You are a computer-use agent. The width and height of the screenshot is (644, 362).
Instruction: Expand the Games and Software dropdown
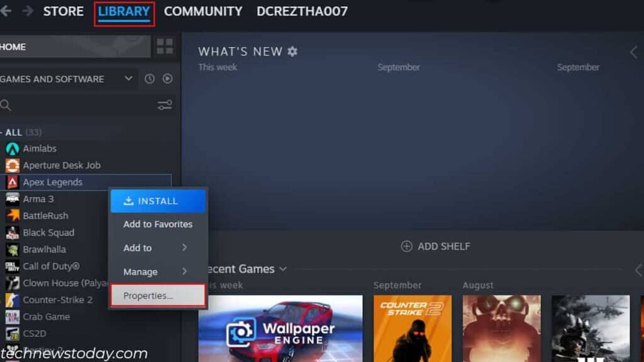128,79
